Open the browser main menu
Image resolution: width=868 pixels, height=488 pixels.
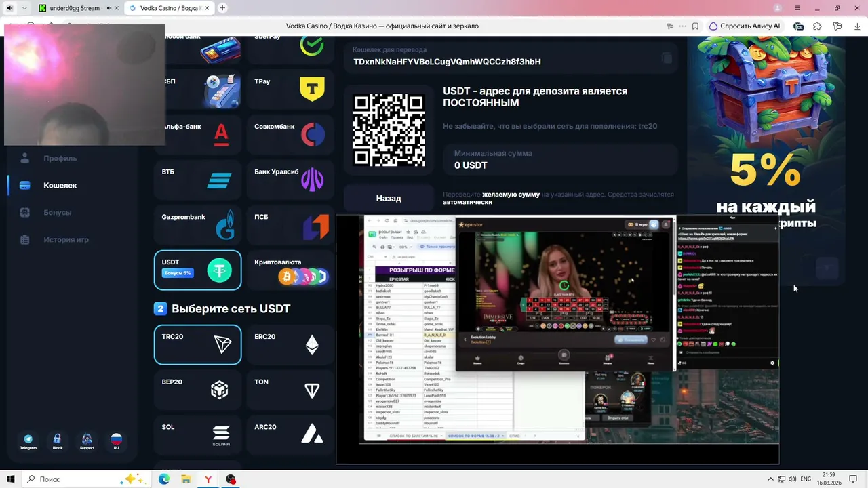(797, 8)
